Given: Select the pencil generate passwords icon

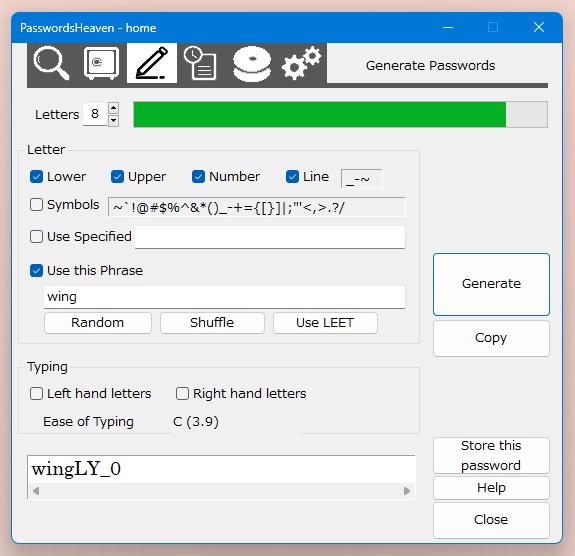Looking at the screenshot, I should 152,63.
